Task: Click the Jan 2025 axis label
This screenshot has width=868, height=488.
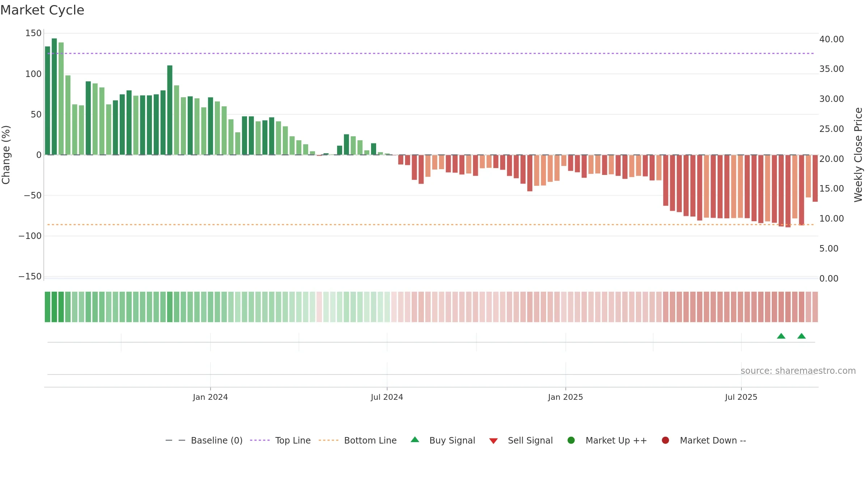Action: 565,397
